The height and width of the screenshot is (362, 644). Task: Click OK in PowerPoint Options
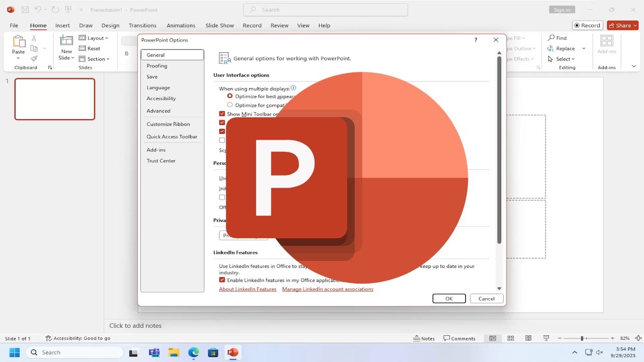(x=449, y=299)
